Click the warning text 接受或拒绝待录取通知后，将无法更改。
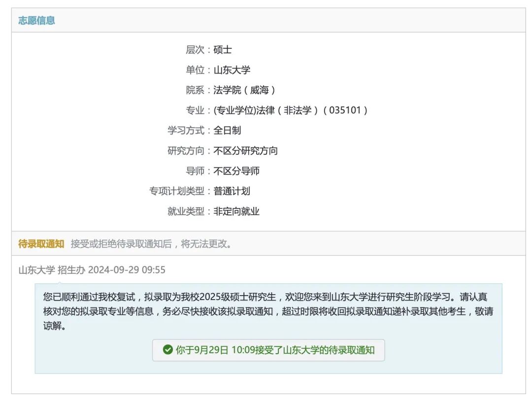Viewport: 532px width, 404px height. point(152,243)
